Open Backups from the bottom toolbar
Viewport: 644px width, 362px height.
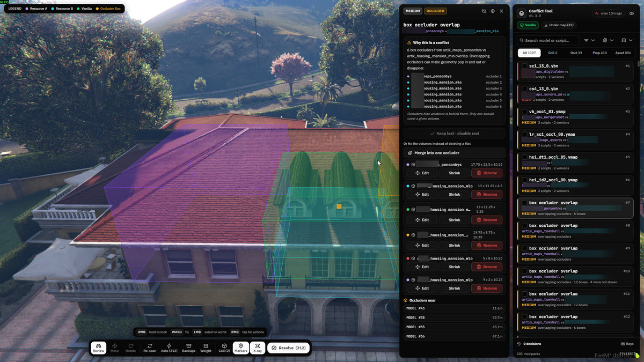click(189, 348)
